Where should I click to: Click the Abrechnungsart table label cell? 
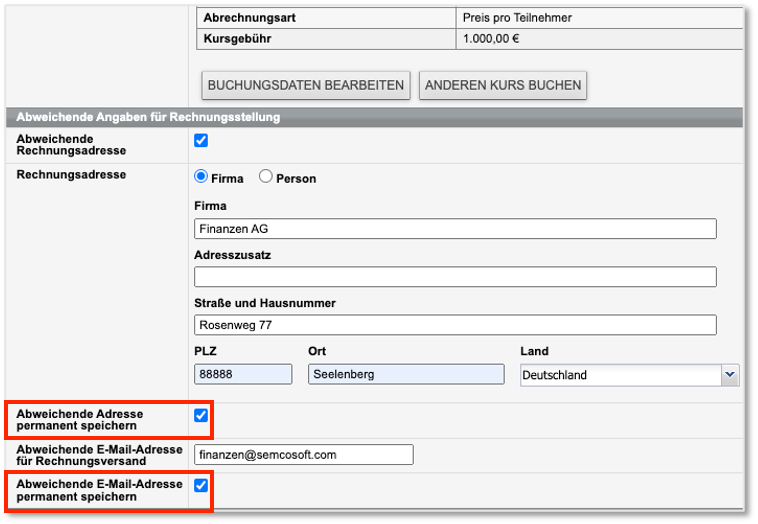click(x=249, y=17)
